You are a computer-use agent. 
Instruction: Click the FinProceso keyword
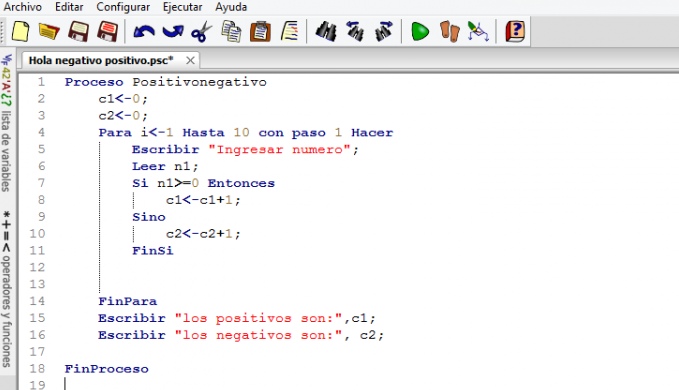click(107, 369)
